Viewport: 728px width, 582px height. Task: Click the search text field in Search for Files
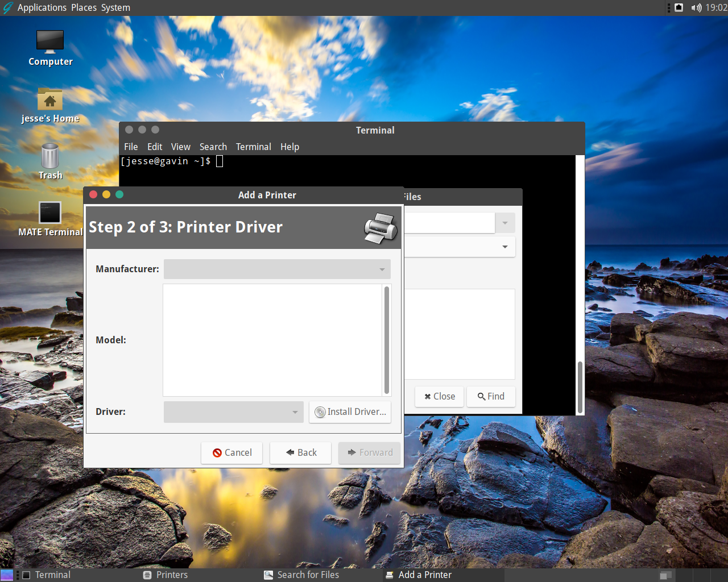449,223
